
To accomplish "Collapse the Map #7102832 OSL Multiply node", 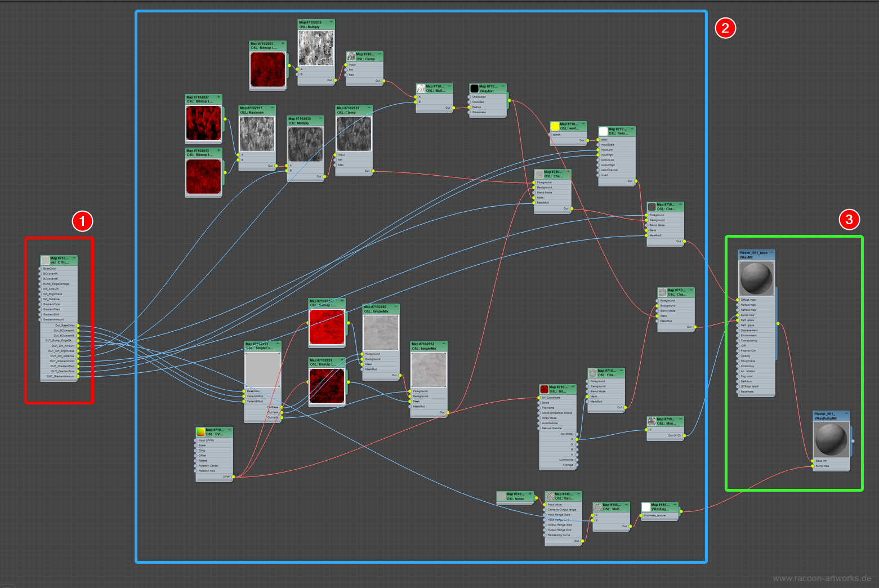I will [331, 22].
